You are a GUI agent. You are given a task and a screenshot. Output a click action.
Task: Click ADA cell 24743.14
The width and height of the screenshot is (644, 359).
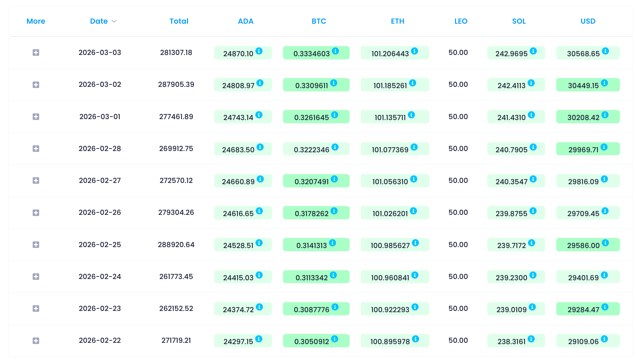click(243, 117)
